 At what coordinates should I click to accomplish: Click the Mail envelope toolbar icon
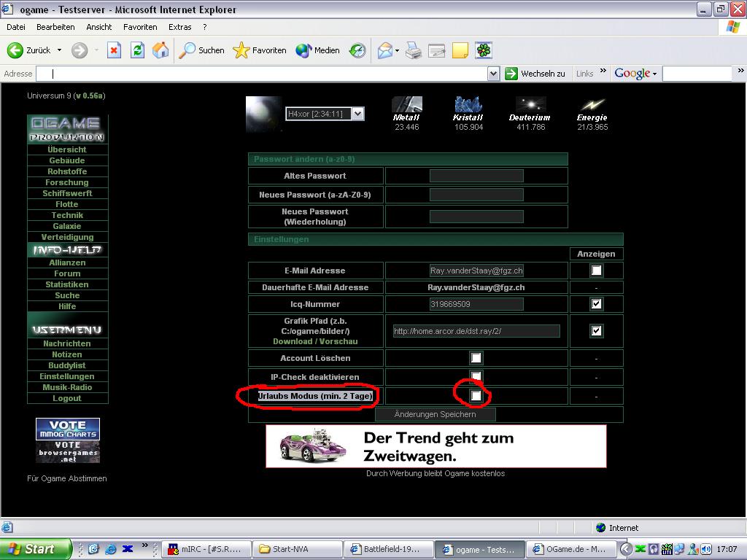[x=385, y=50]
